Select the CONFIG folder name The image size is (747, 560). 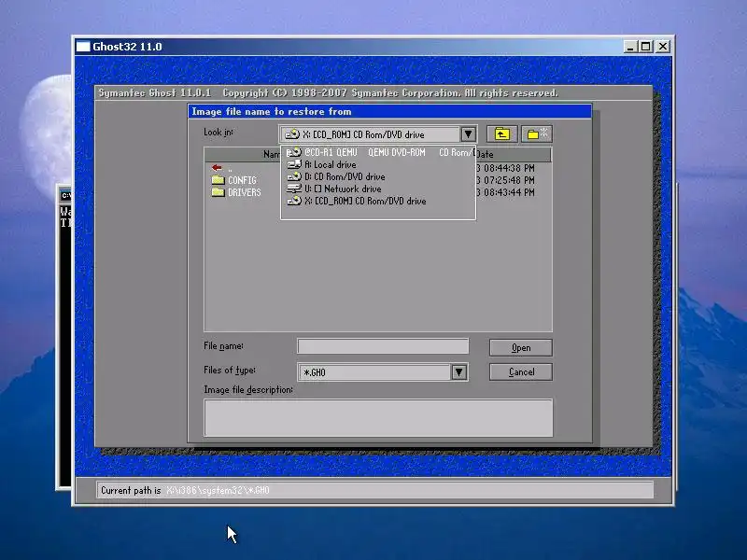[x=242, y=180]
